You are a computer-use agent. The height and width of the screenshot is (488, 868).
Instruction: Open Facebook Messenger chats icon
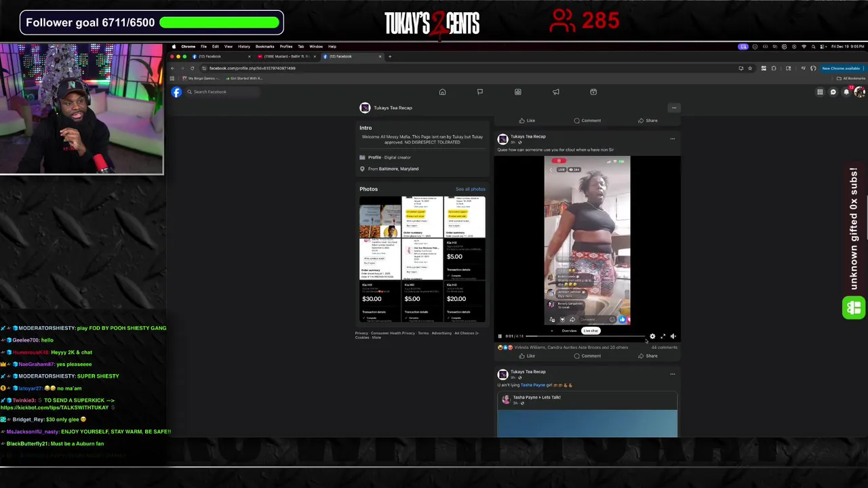(833, 92)
